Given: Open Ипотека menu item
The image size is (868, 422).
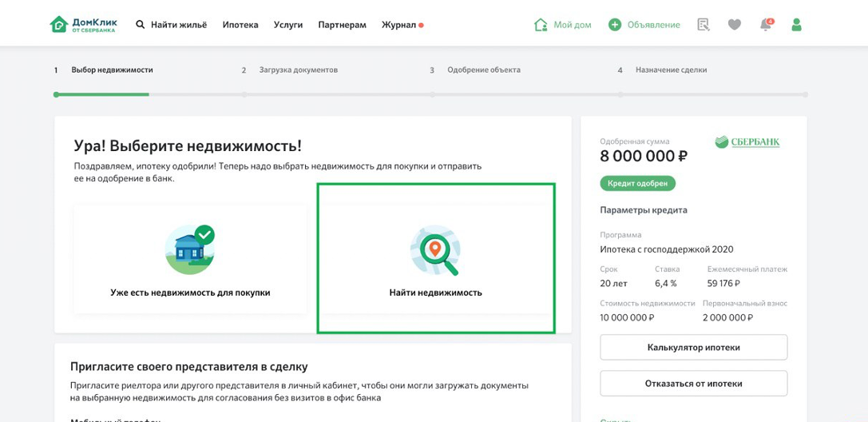Looking at the screenshot, I should coord(240,25).
